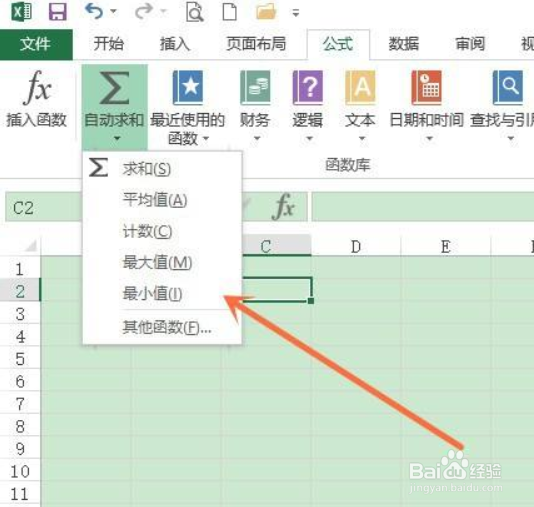Expand the 查找与引用 dropdown arrow
Viewport: 534px width, 507px height.
coord(511,138)
